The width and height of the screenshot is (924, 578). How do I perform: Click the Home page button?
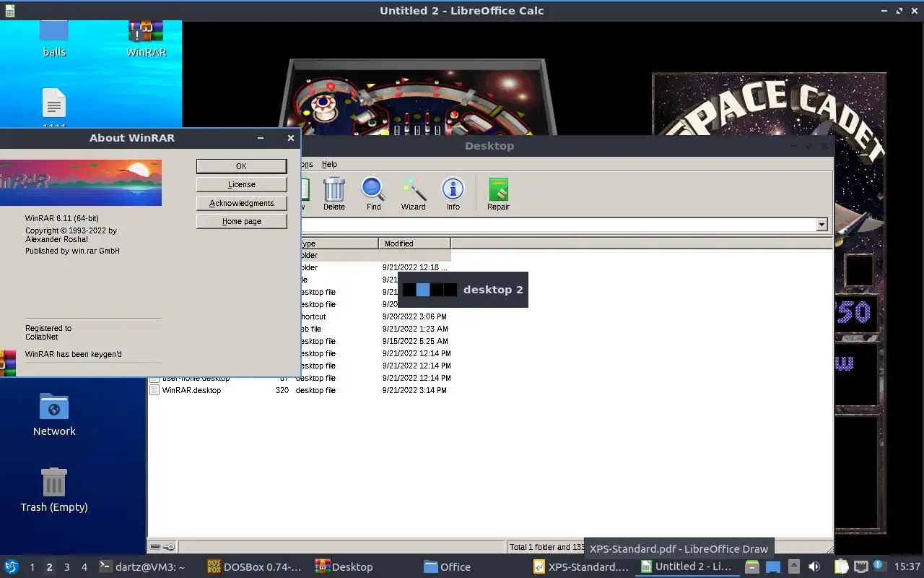[241, 221]
